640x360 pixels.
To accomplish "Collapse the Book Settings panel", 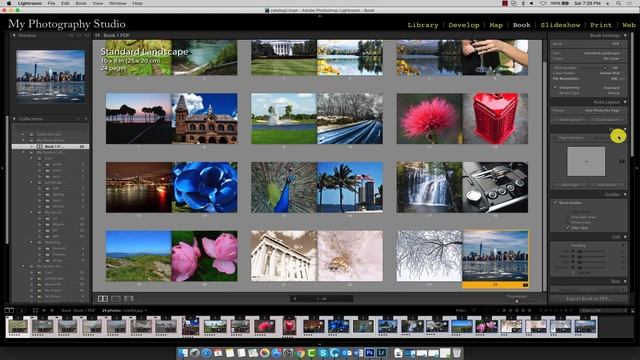I will 625,36.
